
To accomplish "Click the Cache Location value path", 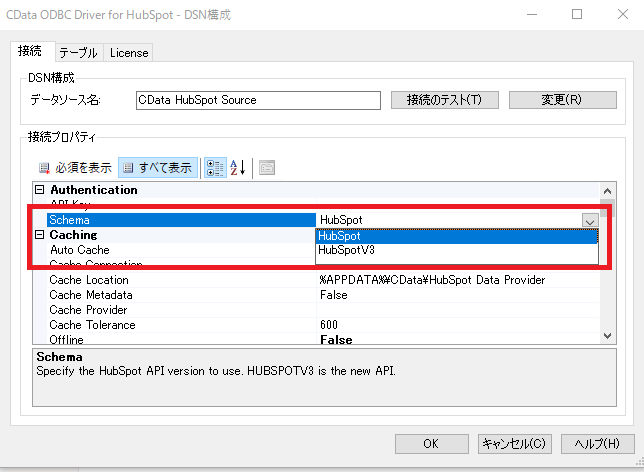I will coord(432,280).
